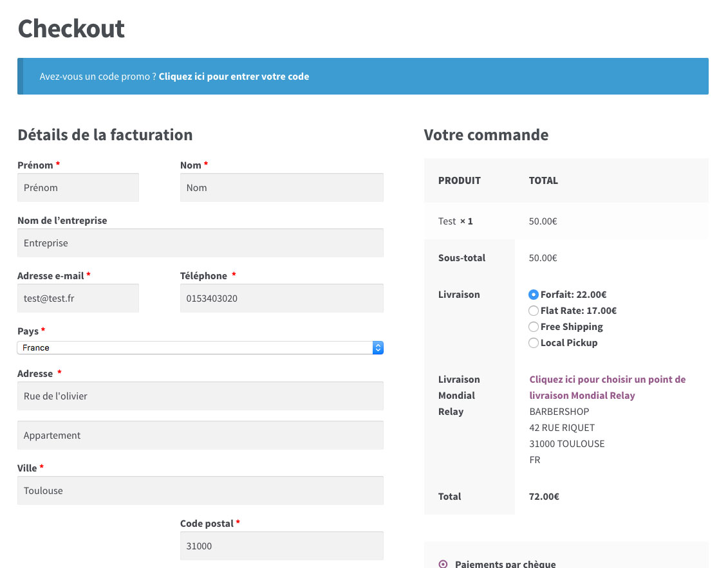
Task: Click the stepper arrows on the France selector
Action: point(378,347)
